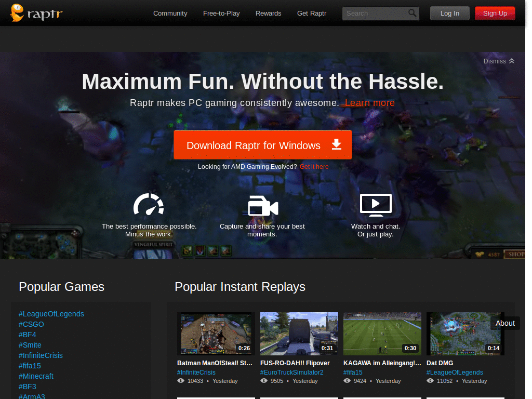Click the 0:14 duration badge
The height and width of the screenshot is (399, 532).
(x=494, y=348)
